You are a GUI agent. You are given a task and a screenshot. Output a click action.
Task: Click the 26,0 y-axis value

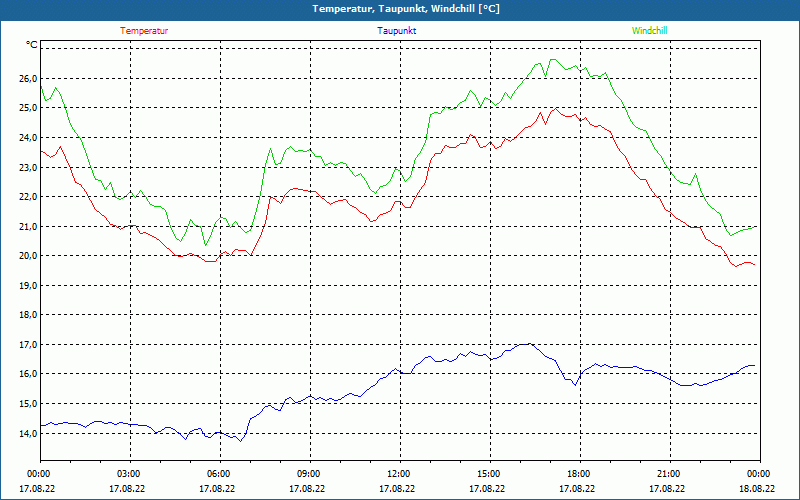click(x=28, y=79)
